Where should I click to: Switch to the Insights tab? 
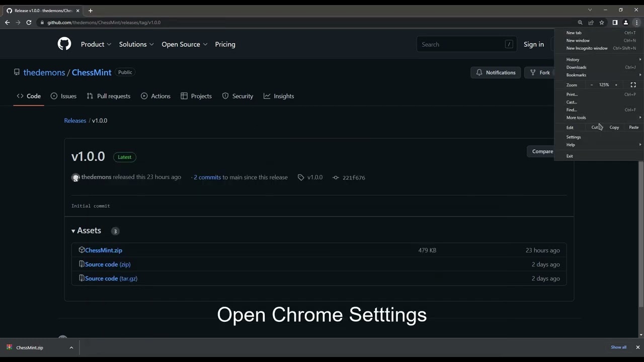[x=279, y=96]
